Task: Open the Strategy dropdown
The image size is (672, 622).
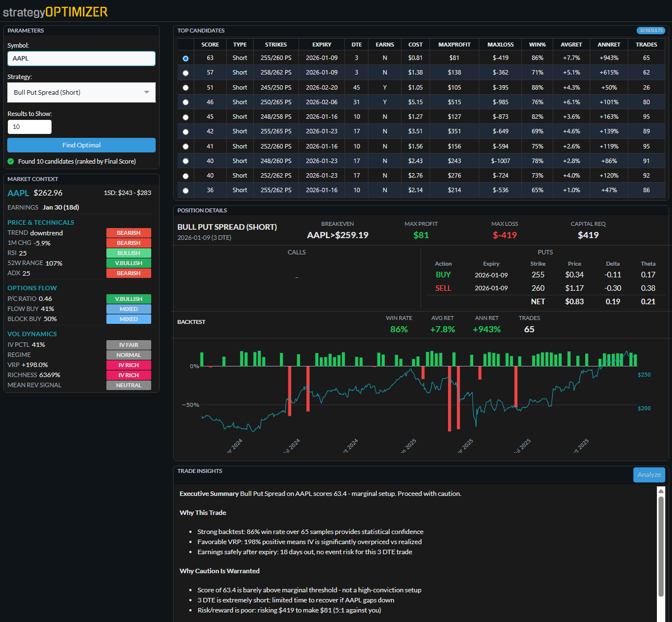Action: click(x=81, y=92)
